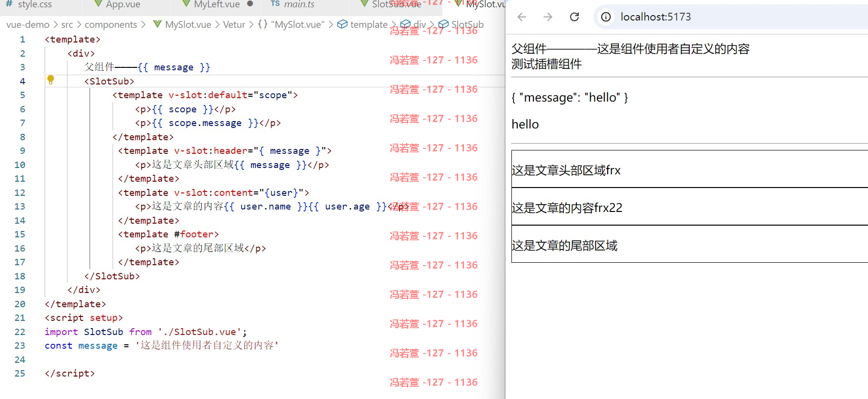This screenshot has height=399, width=868.
Task: Click line number 23 in the gutter
Action: (20, 346)
